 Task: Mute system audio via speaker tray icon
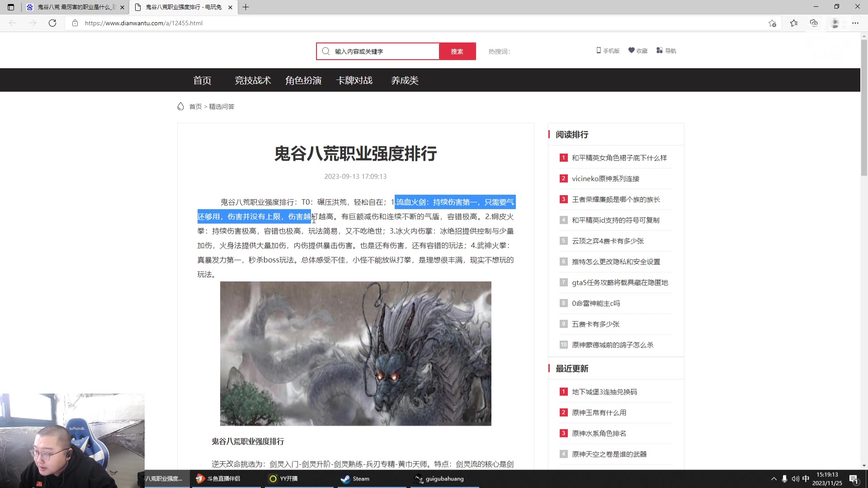click(795, 479)
